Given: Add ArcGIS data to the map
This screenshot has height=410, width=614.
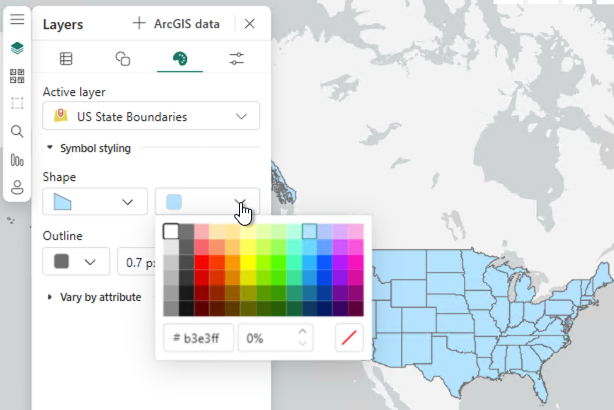Looking at the screenshot, I should click(176, 24).
